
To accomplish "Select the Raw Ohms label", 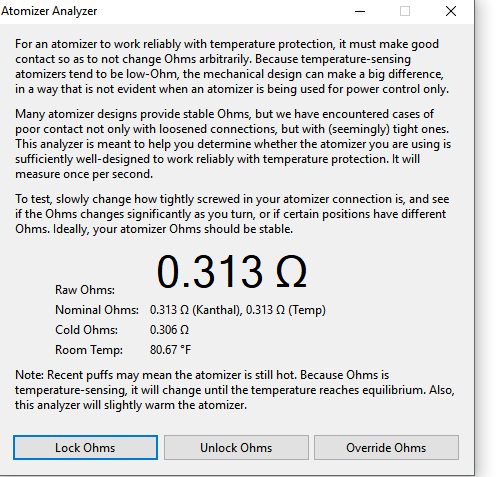I will coord(85,290).
